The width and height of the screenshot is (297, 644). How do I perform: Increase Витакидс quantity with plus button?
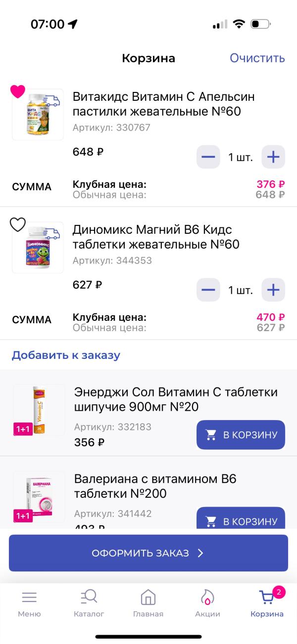coord(273,156)
